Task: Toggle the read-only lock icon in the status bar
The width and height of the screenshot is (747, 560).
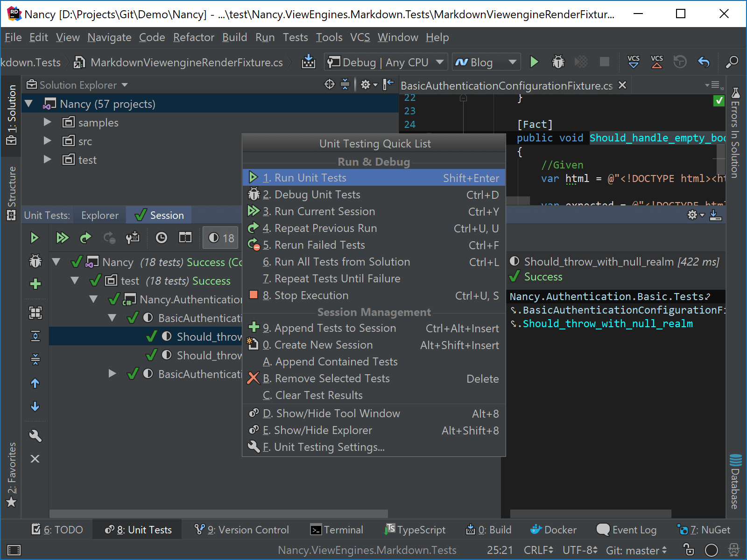Action: 689,550
